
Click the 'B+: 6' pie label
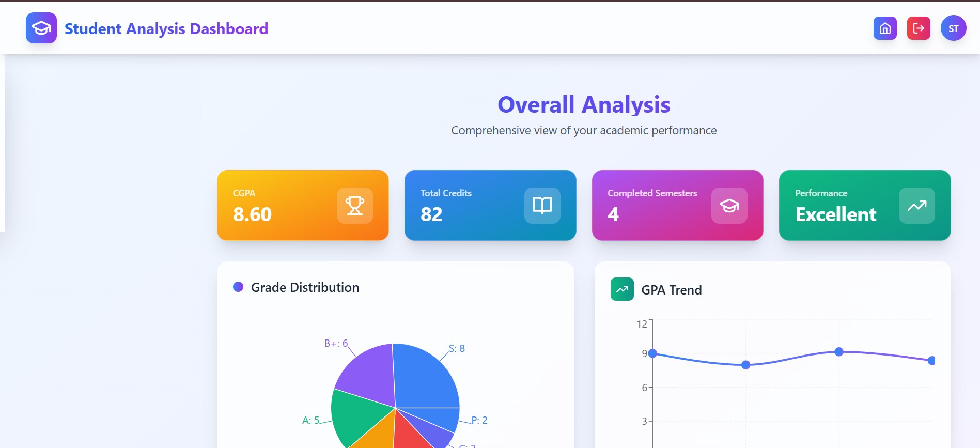tap(336, 343)
